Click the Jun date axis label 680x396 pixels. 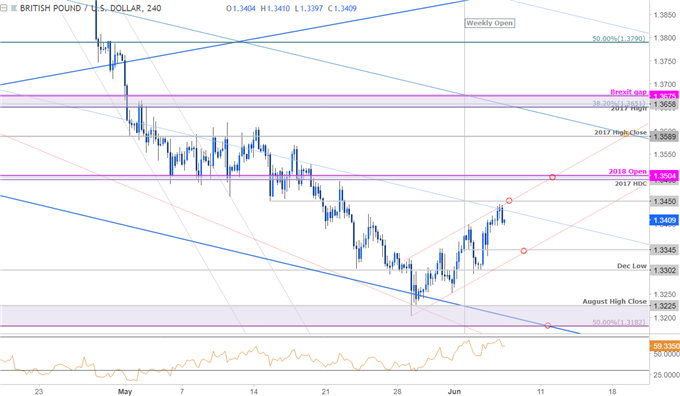coord(454,391)
